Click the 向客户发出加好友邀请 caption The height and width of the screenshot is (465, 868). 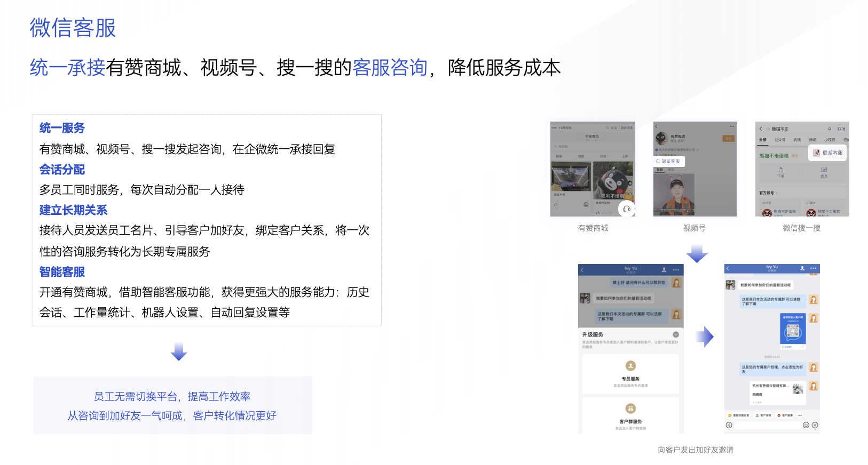tap(696, 450)
